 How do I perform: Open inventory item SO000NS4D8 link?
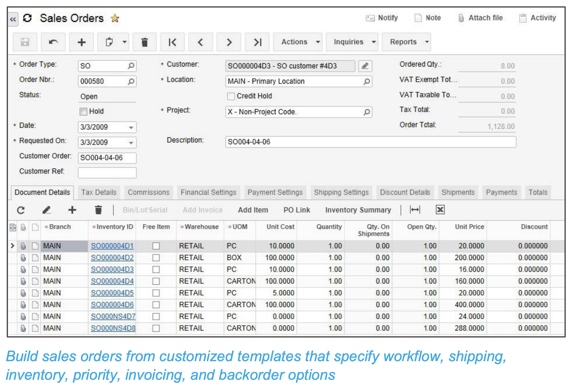(x=113, y=328)
